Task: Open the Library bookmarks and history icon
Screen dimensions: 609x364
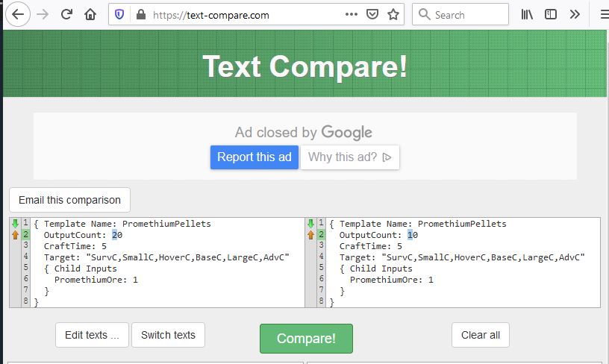Action: click(x=528, y=14)
